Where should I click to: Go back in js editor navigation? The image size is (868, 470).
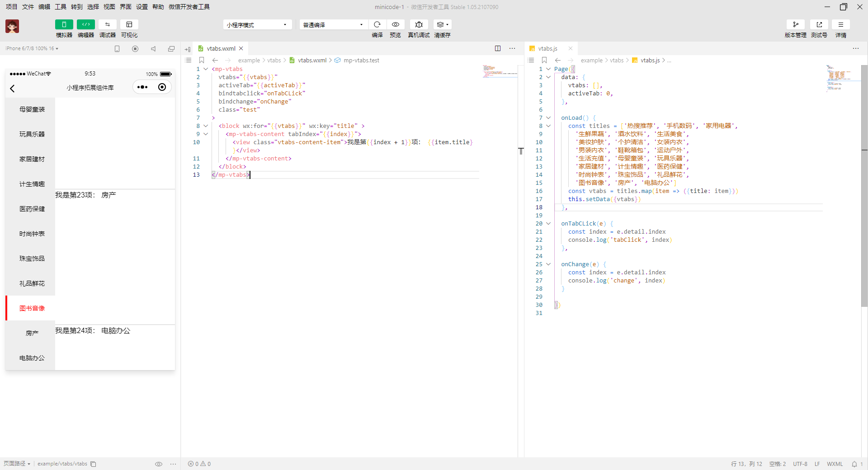[558, 60]
